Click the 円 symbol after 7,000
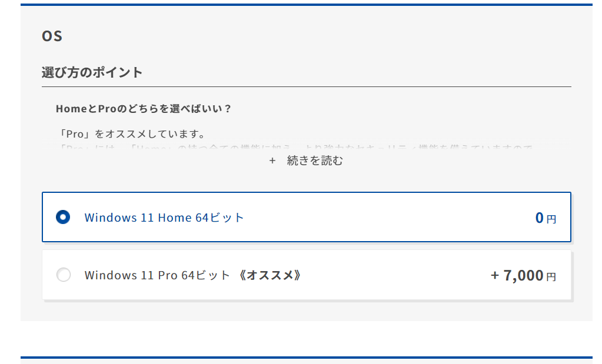Screen dimensions: 602x364 551,276
